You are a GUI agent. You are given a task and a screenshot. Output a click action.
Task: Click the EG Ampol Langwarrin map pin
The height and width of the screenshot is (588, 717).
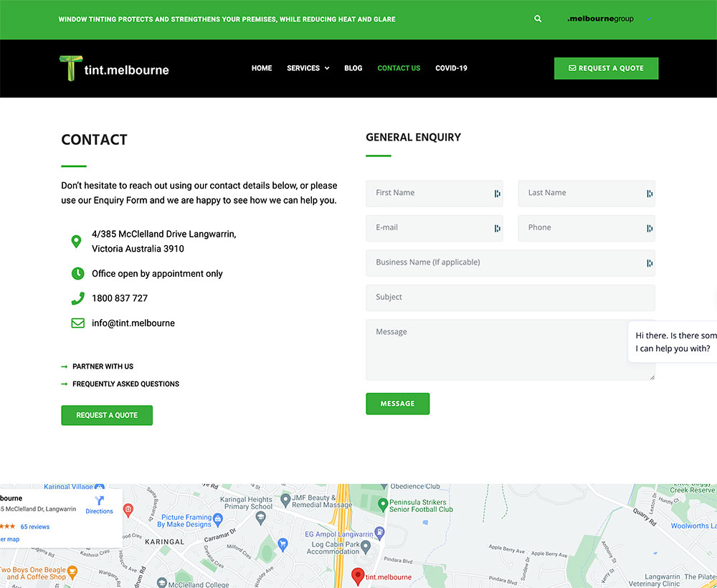click(x=379, y=532)
